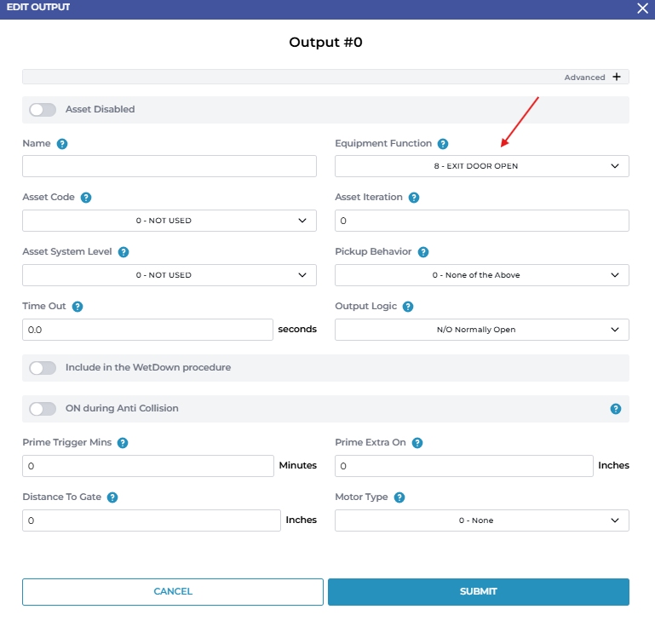Screen dimensions: 655x644
Task: Expand the Asset Code dropdown
Action: click(169, 221)
